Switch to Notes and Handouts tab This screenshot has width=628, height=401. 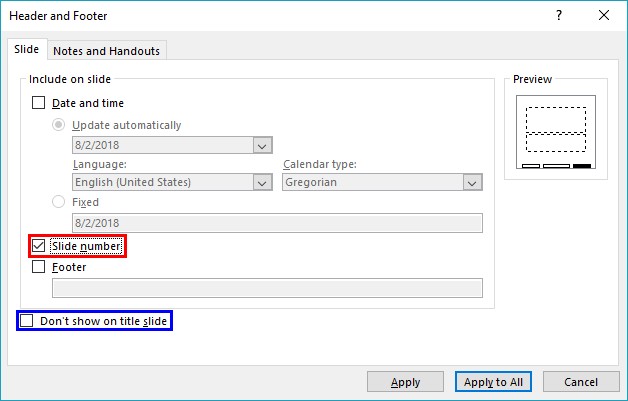click(107, 51)
